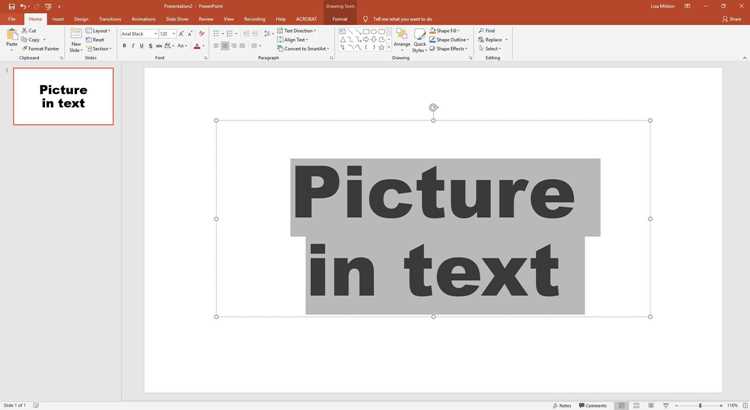Switch to Slide Sorter view icon
Screen dimensions: 750x410
(636, 405)
